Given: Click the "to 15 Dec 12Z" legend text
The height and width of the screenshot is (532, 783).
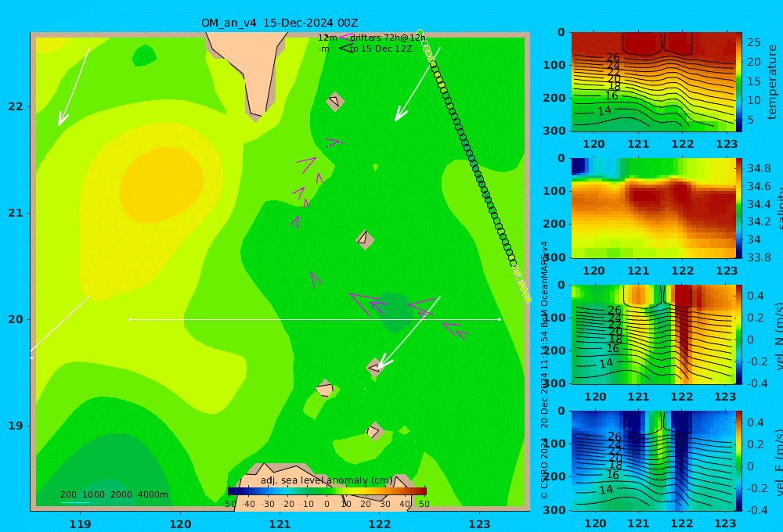Looking at the screenshot, I should tap(381, 49).
